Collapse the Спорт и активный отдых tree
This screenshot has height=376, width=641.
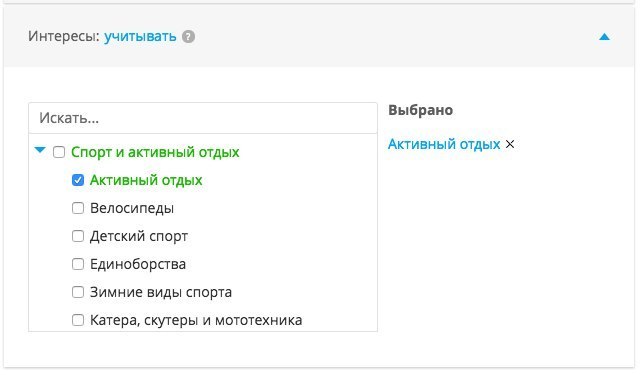click(x=40, y=150)
